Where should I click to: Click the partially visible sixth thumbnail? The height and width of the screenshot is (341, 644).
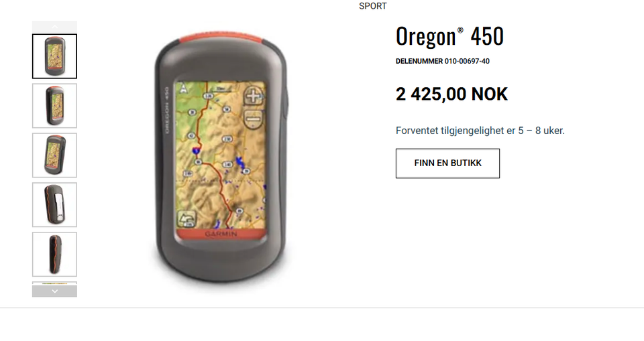[54, 283]
